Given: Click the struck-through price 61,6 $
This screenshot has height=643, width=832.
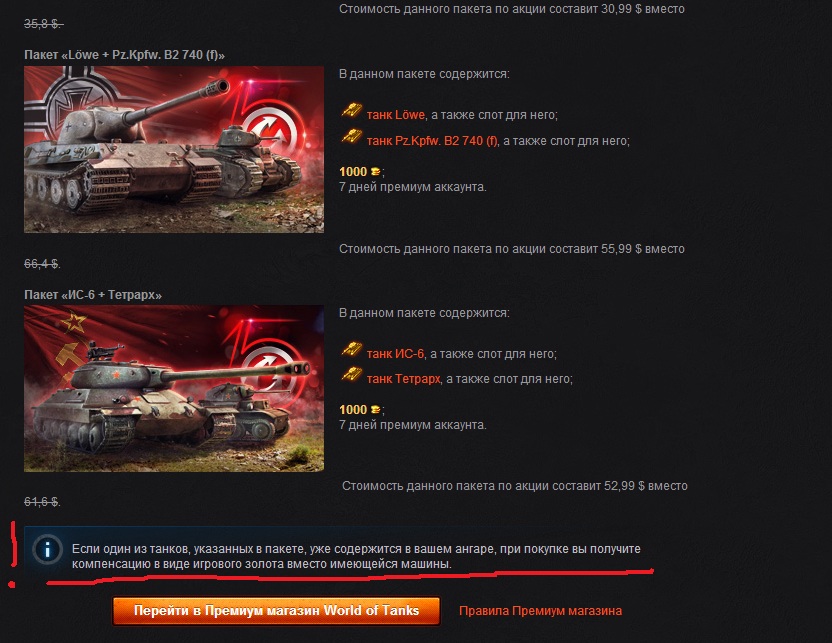Looking at the screenshot, I should (42, 502).
